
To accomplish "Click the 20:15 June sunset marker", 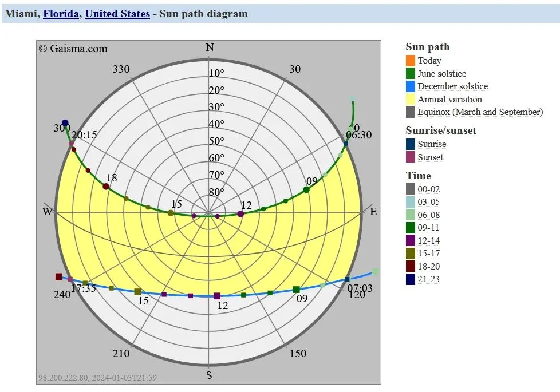I will [72, 144].
